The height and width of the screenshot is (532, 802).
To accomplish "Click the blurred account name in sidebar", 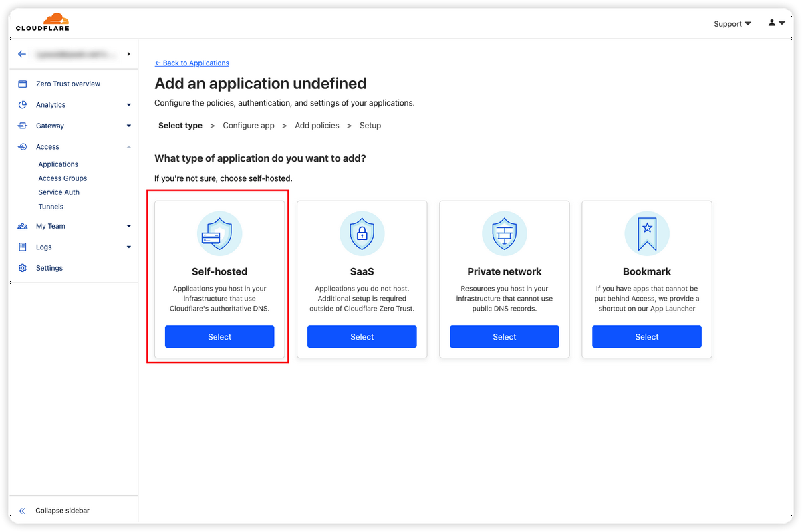I will (75, 54).
